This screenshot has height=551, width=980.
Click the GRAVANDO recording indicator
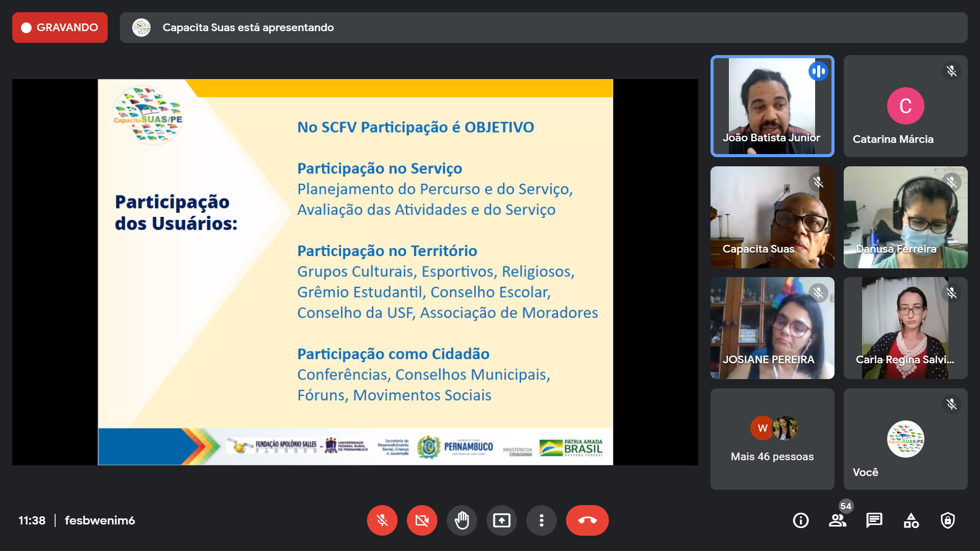coord(60,28)
